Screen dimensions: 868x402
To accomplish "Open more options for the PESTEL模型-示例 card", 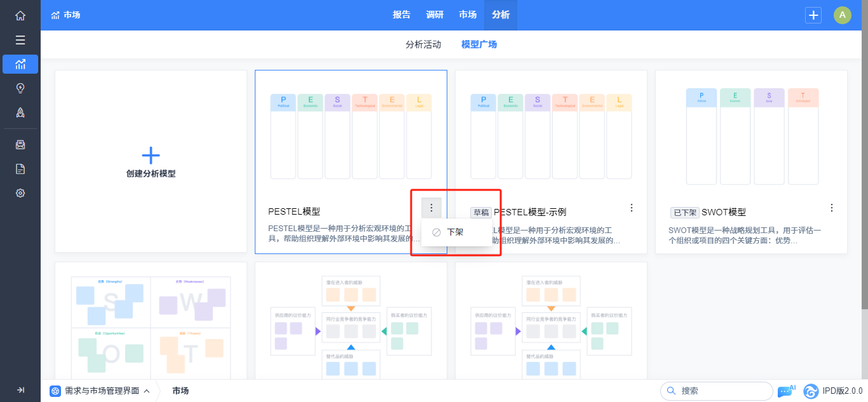I will pos(632,208).
